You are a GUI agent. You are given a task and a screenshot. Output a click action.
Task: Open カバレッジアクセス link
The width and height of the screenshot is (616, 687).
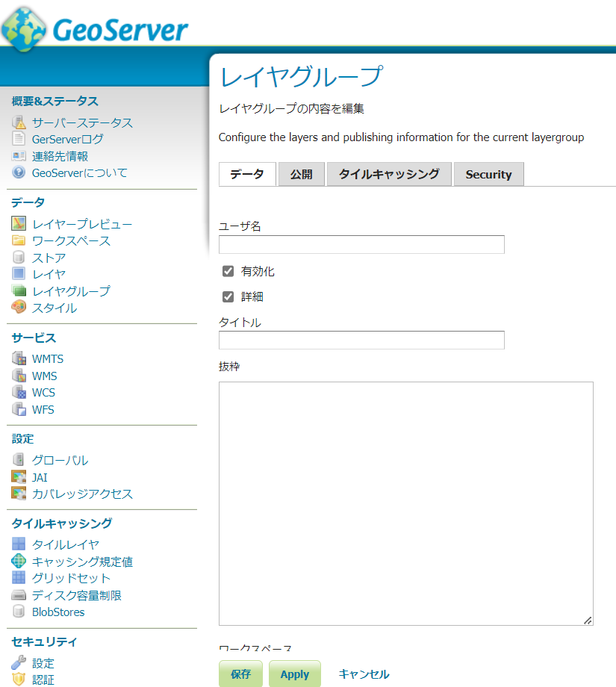click(x=82, y=494)
